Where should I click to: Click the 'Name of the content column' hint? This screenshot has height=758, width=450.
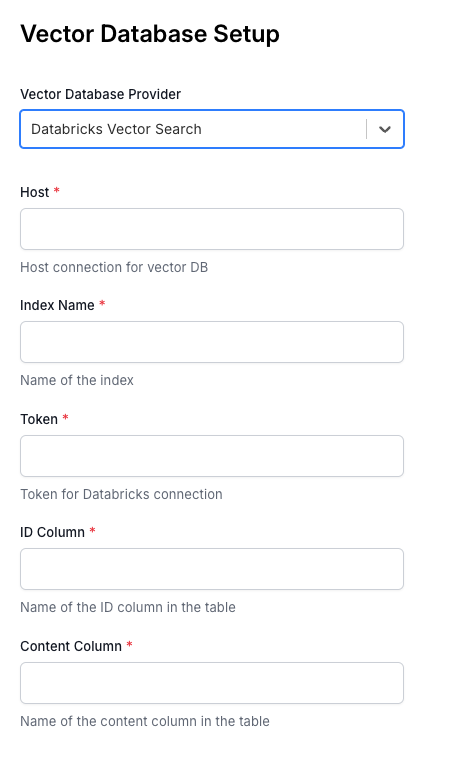tap(145, 721)
